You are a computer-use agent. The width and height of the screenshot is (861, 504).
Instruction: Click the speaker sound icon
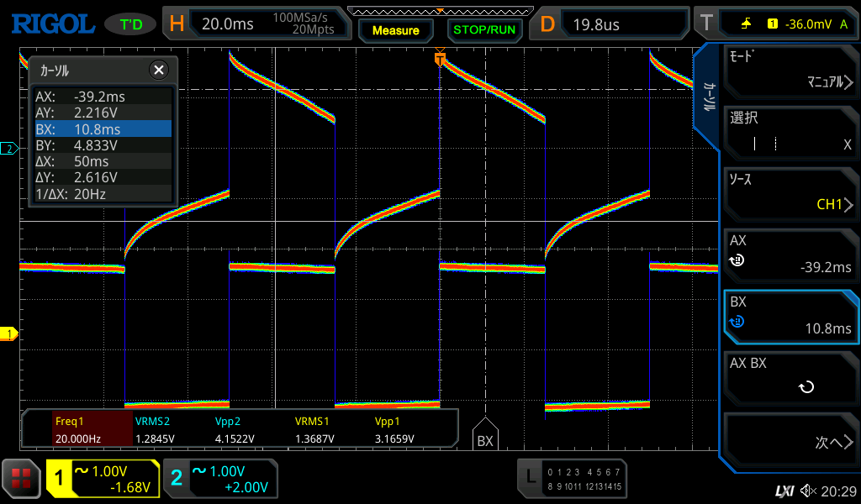click(808, 490)
